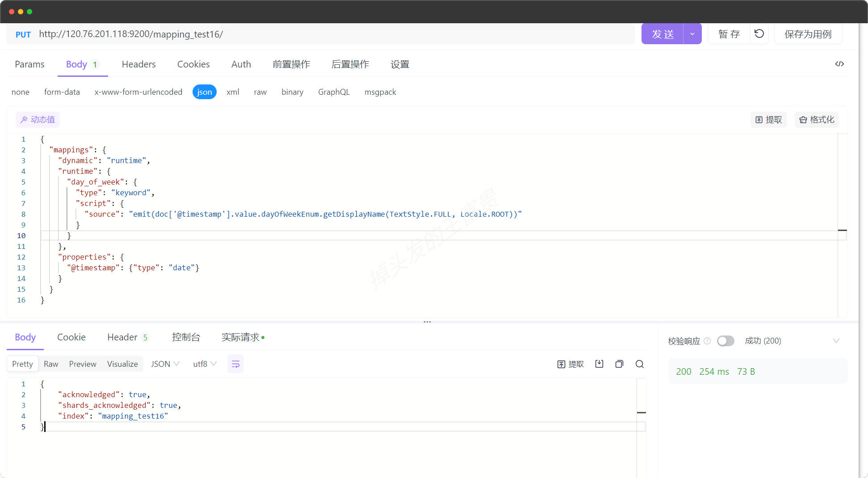Click line 8 source script in editor
Screen dimensions: 868x478
coord(303,214)
